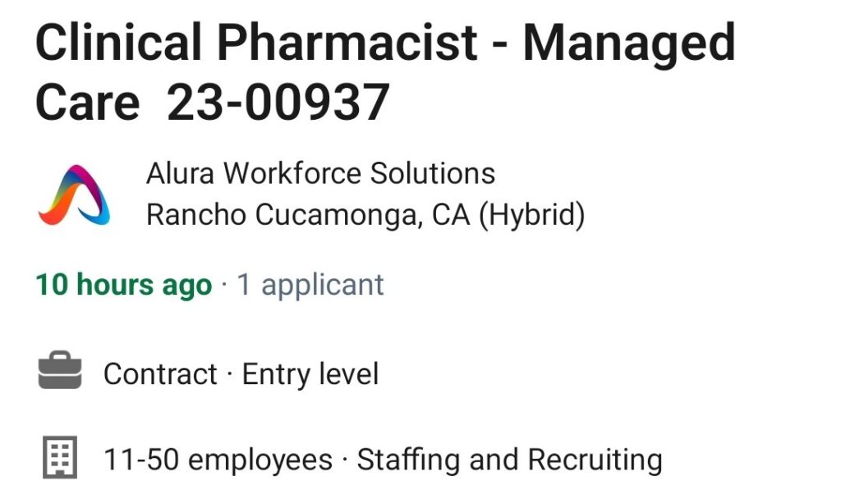841x504 pixels.
Task: Click the 11-50 employees company size
Action: [x=218, y=460]
